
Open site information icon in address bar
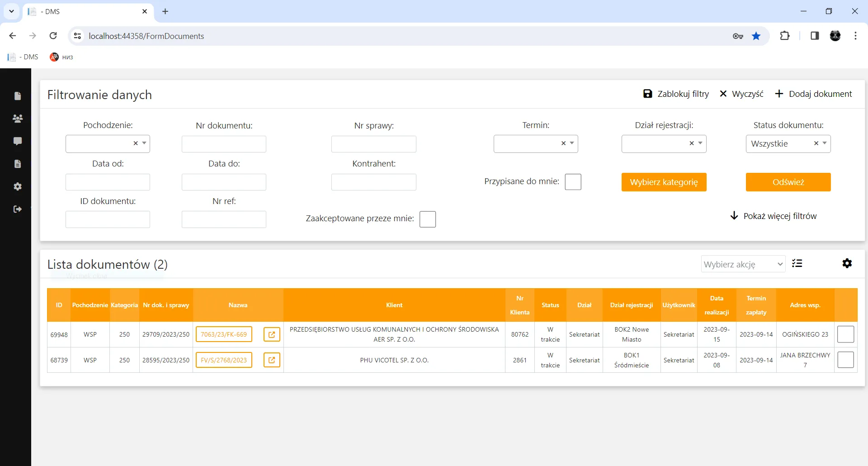click(x=78, y=36)
